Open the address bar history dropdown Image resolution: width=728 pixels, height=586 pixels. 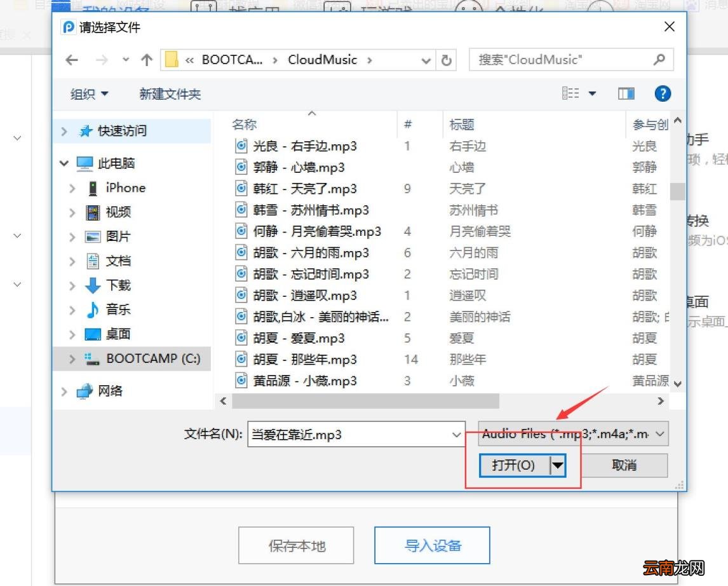click(x=425, y=60)
